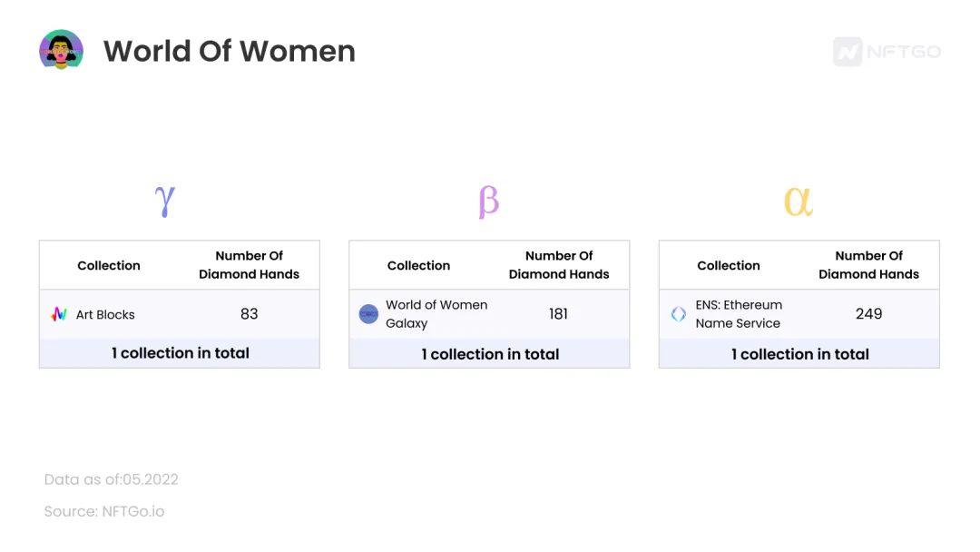Click the 249 diamond hands value

coord(868,314)
